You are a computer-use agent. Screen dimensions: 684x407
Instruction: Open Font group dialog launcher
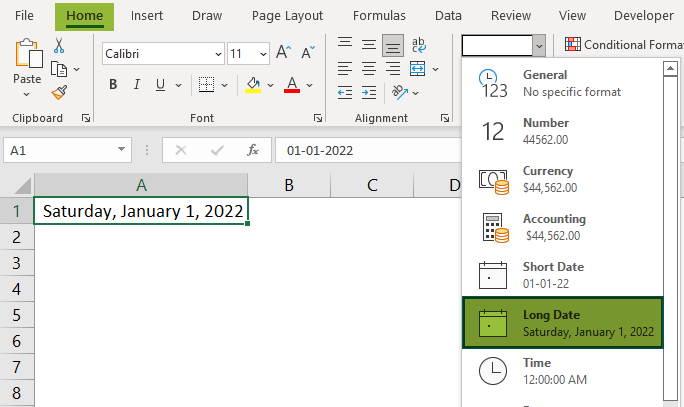[x=318, y=118]
